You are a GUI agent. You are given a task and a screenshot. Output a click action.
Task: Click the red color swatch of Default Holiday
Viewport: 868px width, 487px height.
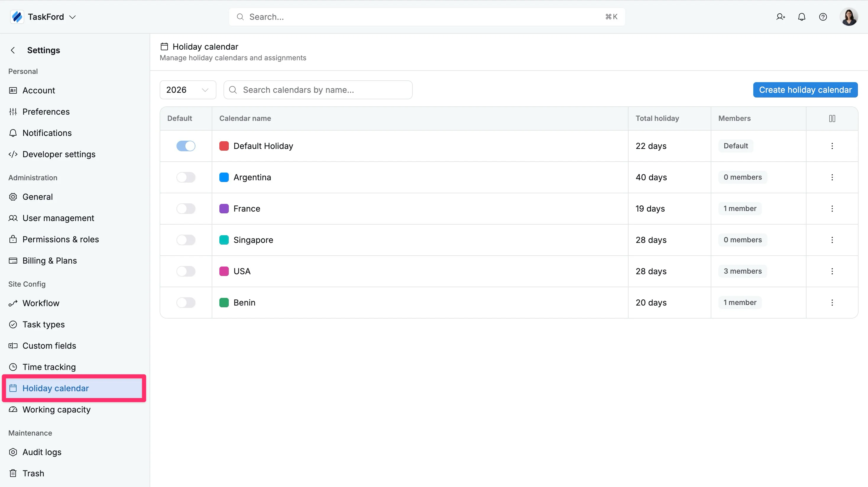point(224,146)
